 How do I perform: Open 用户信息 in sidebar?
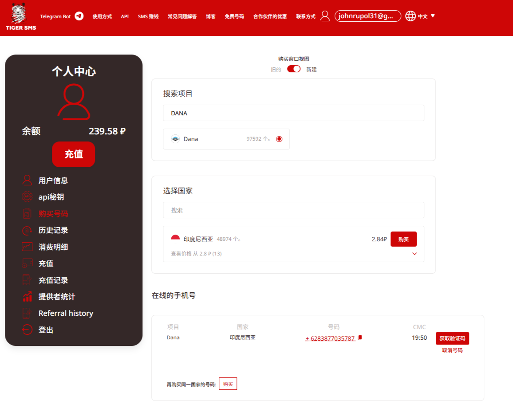point(53,181)
